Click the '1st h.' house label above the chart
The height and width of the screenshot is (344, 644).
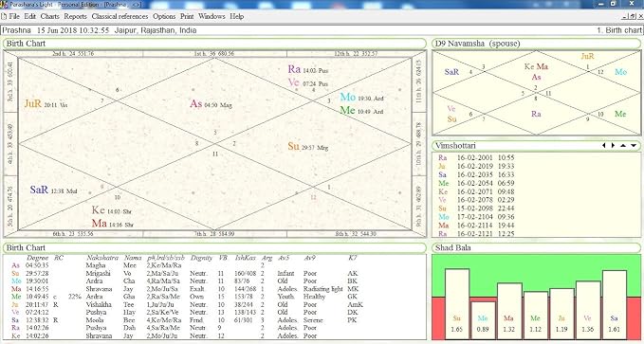214,54
